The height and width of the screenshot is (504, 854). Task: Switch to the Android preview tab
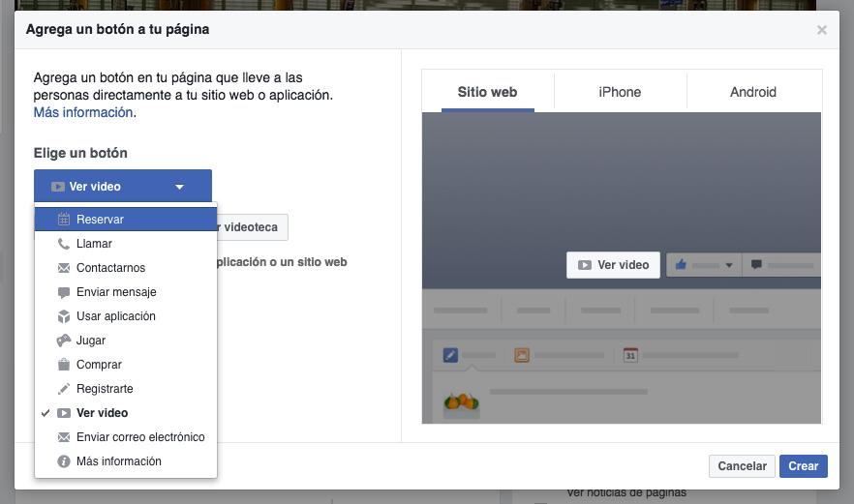coord(753,92)
